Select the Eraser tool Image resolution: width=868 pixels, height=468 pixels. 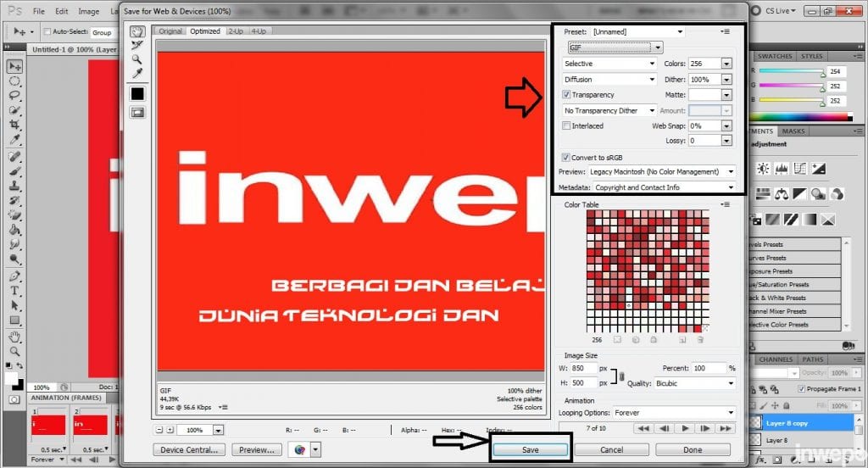click(15, 214)
